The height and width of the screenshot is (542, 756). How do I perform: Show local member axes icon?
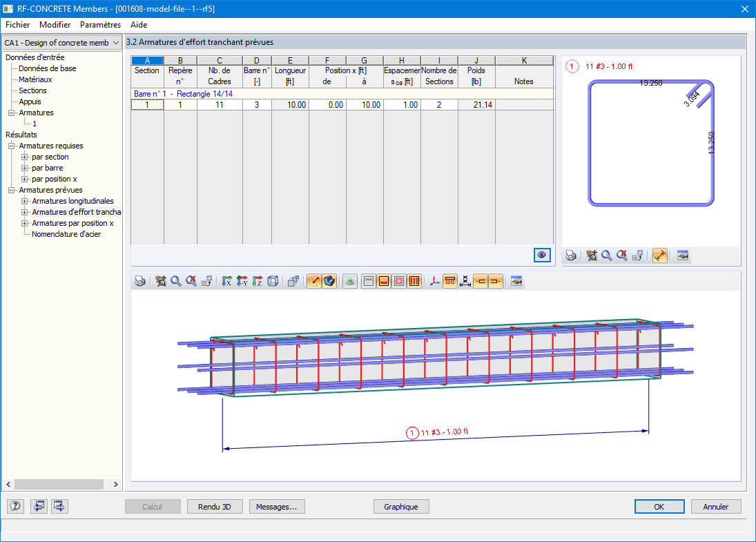(x=434, y=281)
